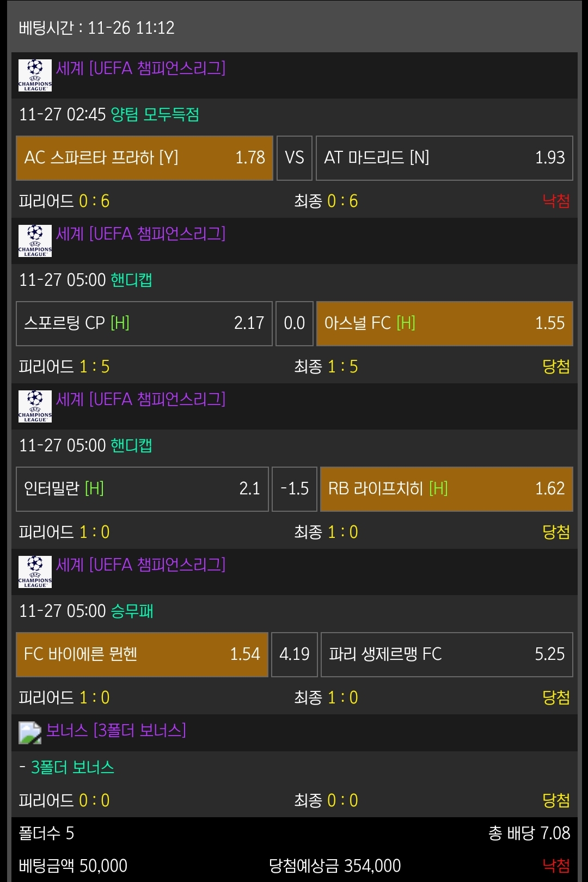588x882 pixels.
Task: Select AC 스파르타 프라하 [Y] at 1.78
Action: point(144,158)
